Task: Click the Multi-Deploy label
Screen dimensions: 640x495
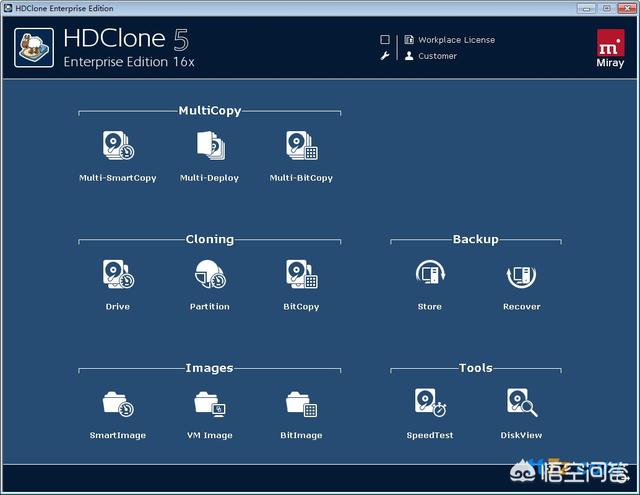Action: coord(209,178)
